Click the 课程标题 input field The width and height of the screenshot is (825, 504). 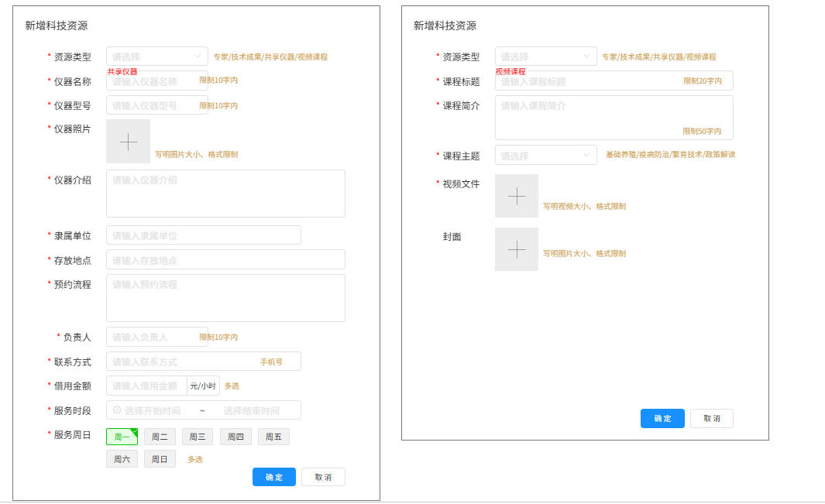pyautogui.click(x=614, y=81)
